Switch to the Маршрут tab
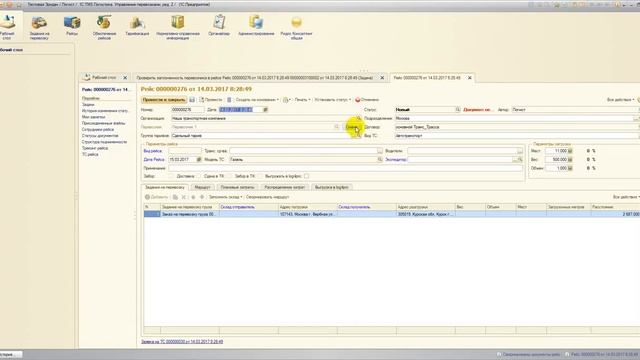The height and width of the screenshot is (360, 640). tap(202, 187)
